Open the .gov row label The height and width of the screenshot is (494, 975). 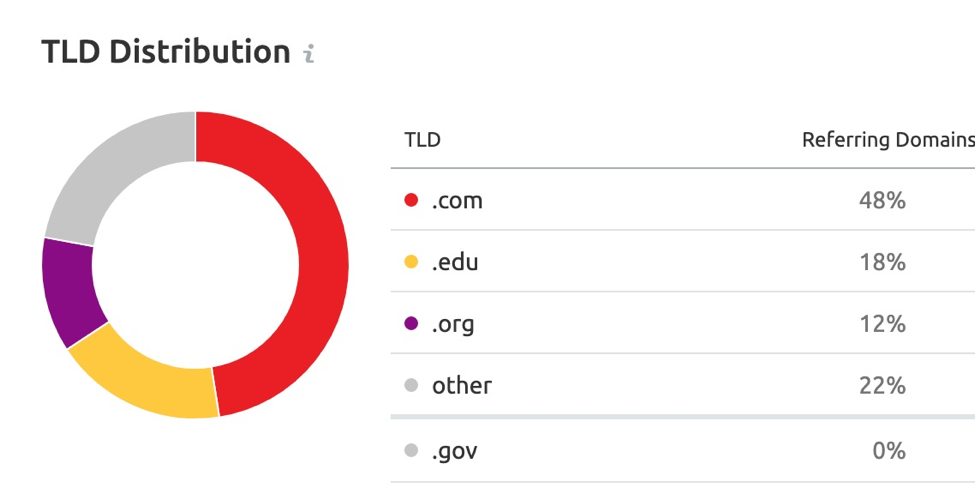pos(455,452)
